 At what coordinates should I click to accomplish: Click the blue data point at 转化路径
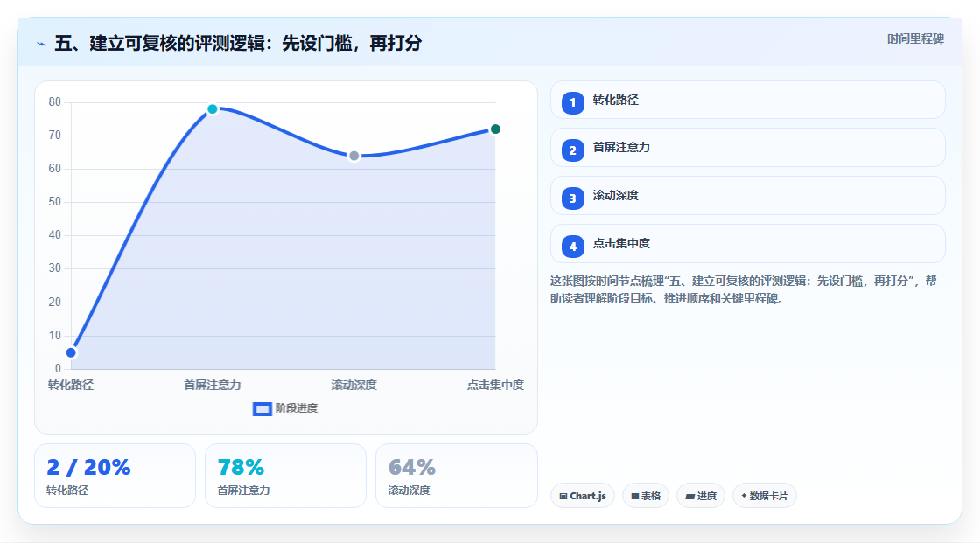pyautogui.click(x=71, y=352)
